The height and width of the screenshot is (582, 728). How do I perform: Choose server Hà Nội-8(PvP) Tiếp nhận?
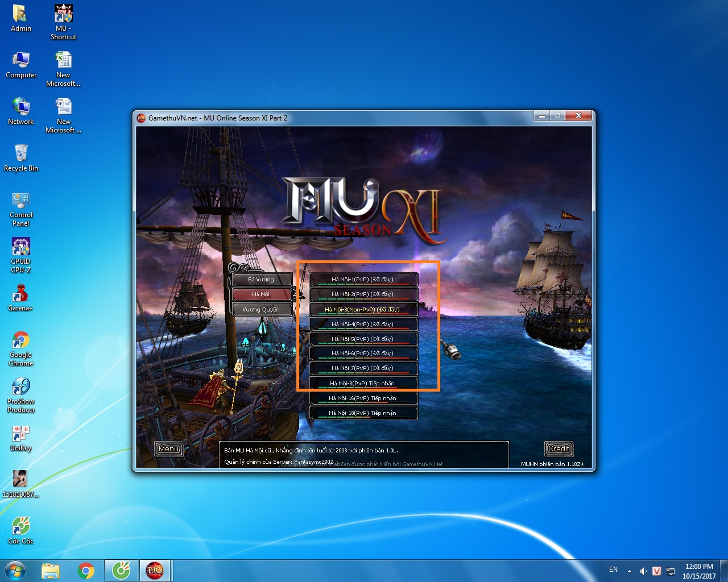point(363,383)
